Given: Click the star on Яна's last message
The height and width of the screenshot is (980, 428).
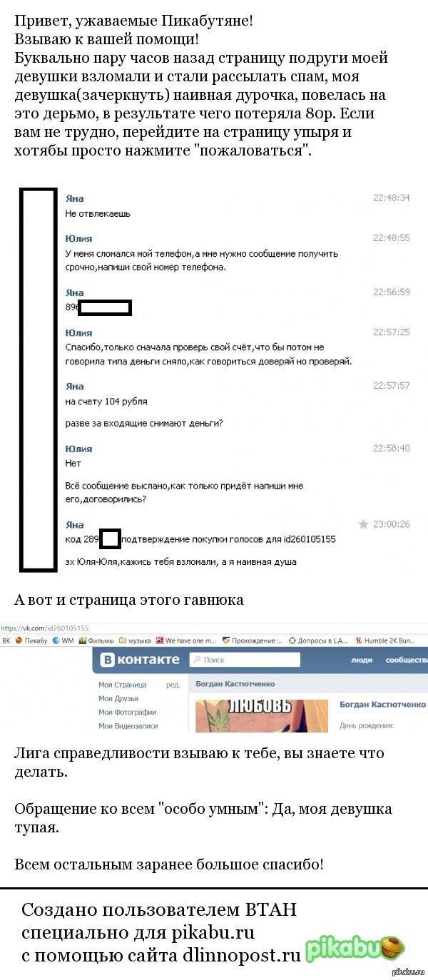Looking at the screenshot, I should point(363,524).
